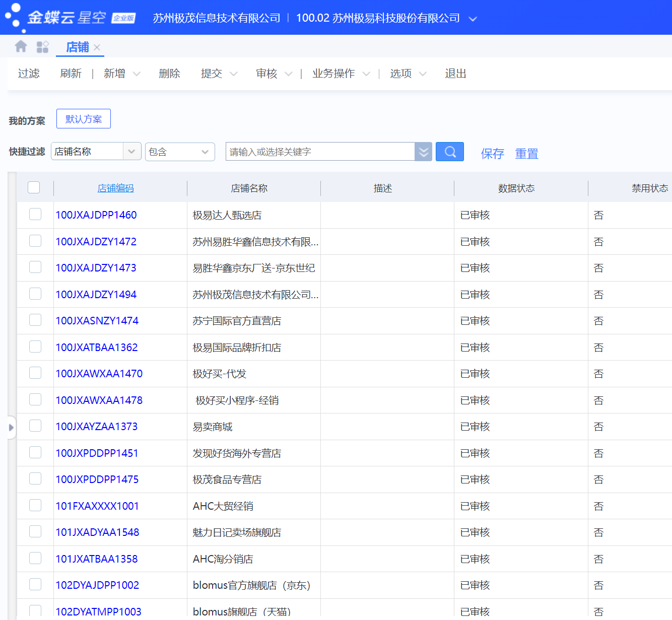This screenshot has width=672, height=620.
Task: Toggle the select-all header checkbox
Action: click(x=34, y=187)
